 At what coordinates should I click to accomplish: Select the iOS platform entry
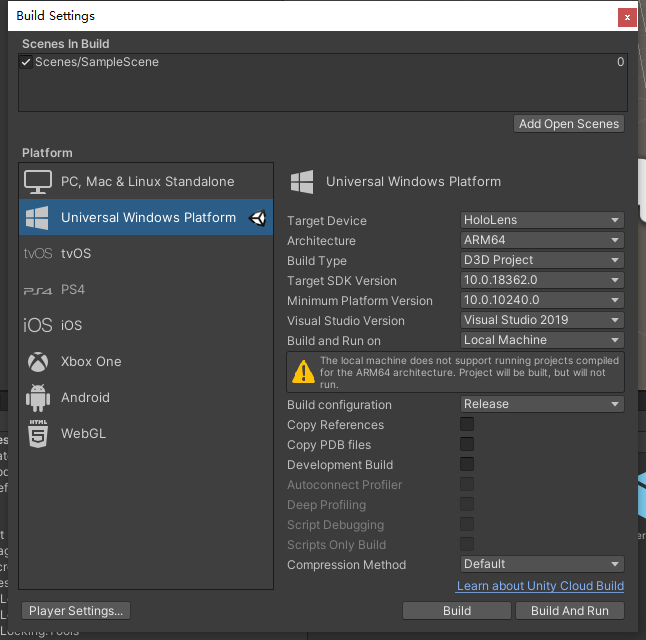coord(146,325)
